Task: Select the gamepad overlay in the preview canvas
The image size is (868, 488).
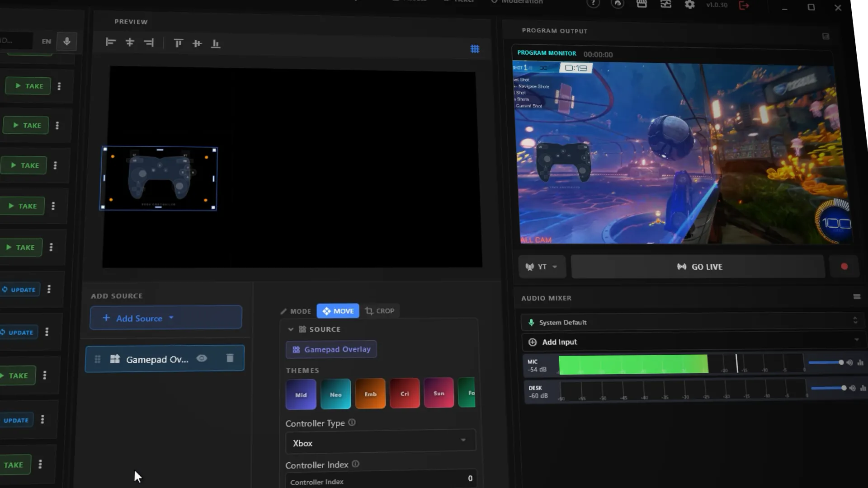Action: 158,178
